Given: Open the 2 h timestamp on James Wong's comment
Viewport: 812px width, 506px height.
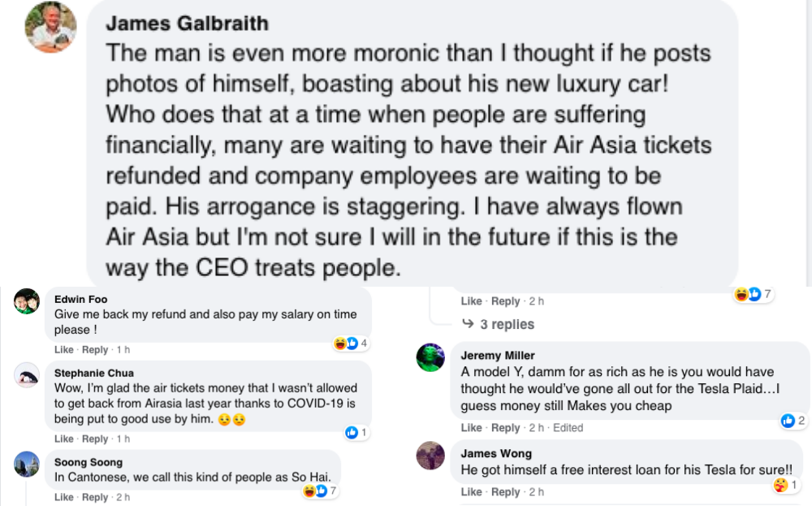Looking at the screenshot, I should 535,492.
